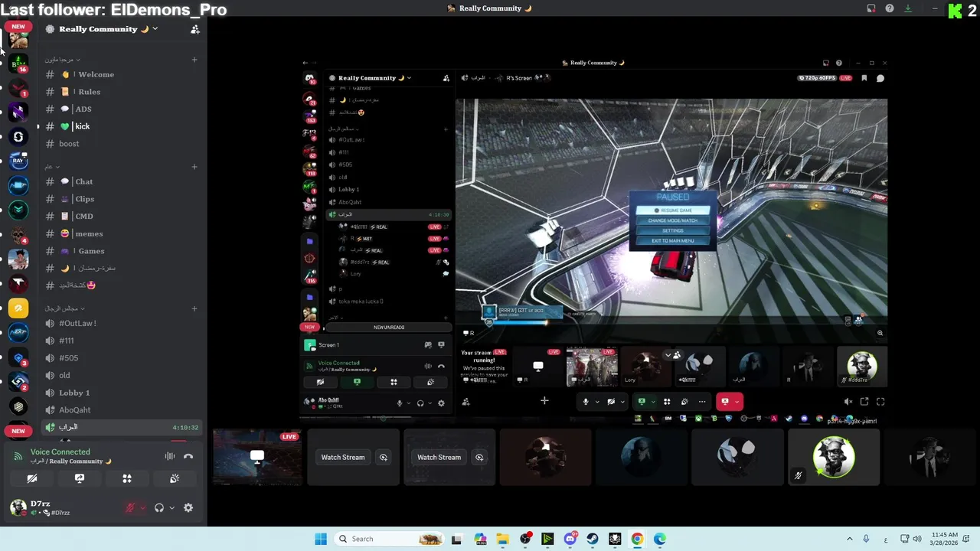The width and height of the screenshot is (980, 551).
Task: Click the share screen button in voice panel
Action: pos(80,478)
